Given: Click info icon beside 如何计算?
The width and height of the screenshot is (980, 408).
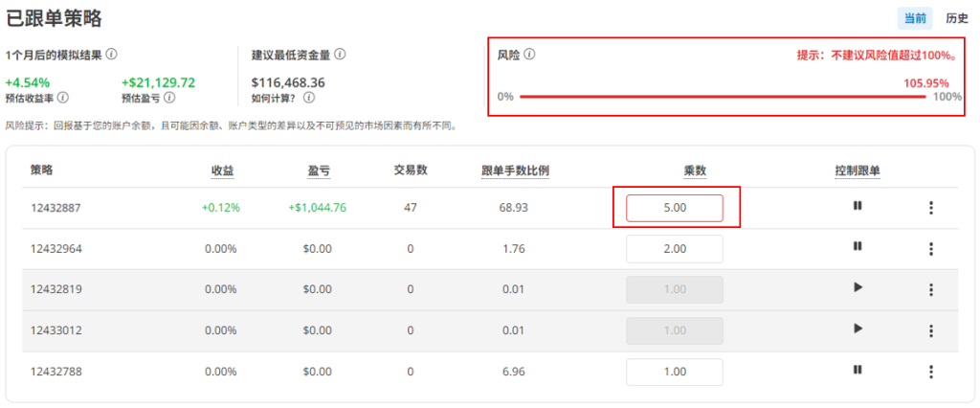Looking at the screenshot, I should tap(309, 98).
